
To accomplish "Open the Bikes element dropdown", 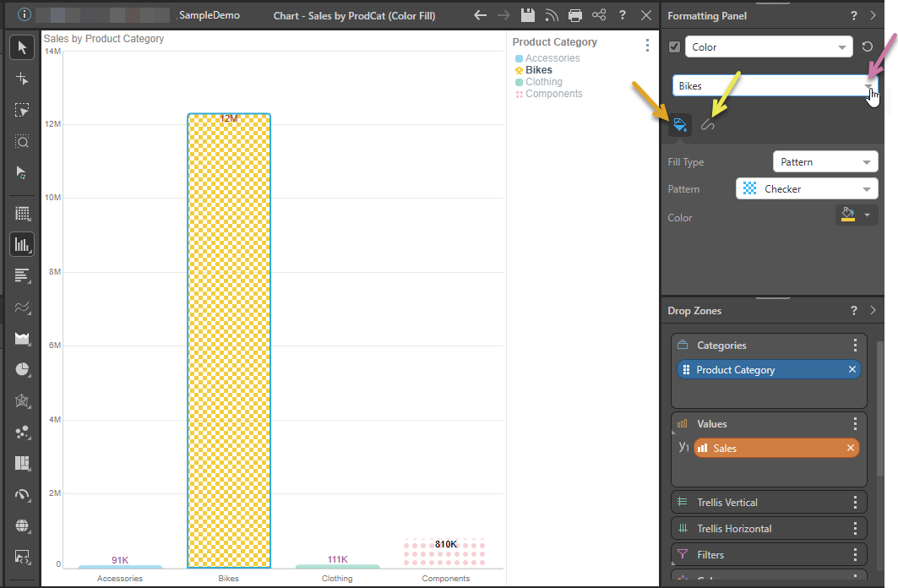I will [868, 86].
